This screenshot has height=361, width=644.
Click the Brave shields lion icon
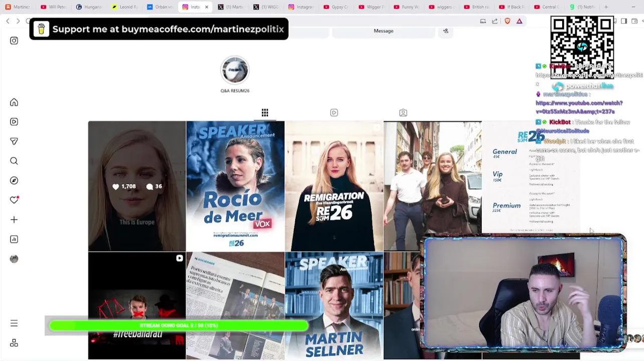[507, 21]
